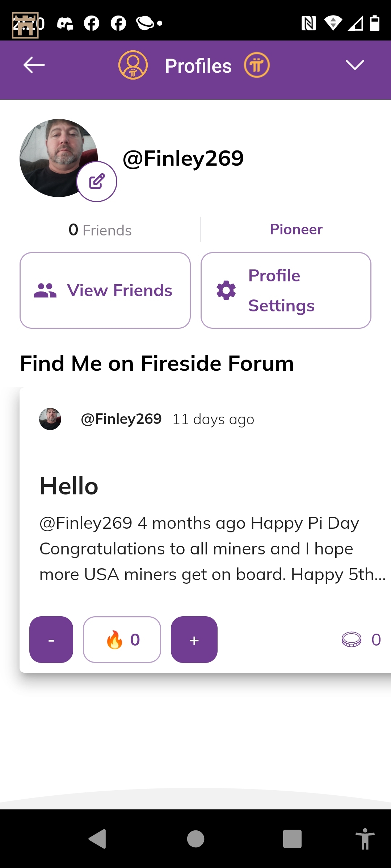The width and height of the screenshot is (391, 868).
Task: Tap the edit profile picture pencil icon
Action: click(x=97, y=182)
